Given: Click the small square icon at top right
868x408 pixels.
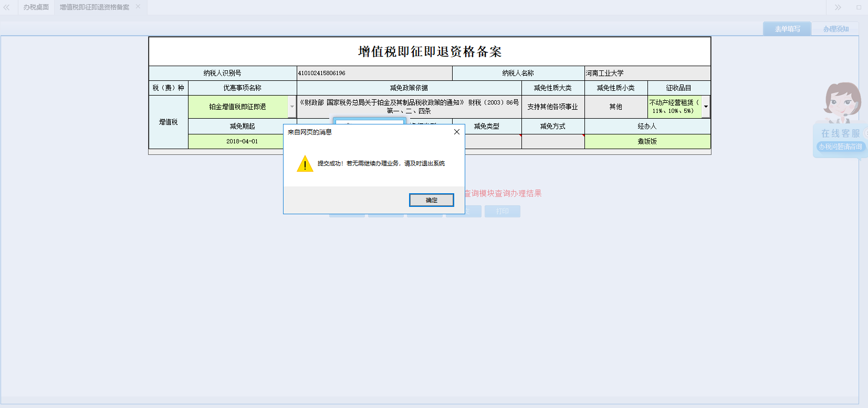Looking at the screenshot, I should tap(859, 7).
